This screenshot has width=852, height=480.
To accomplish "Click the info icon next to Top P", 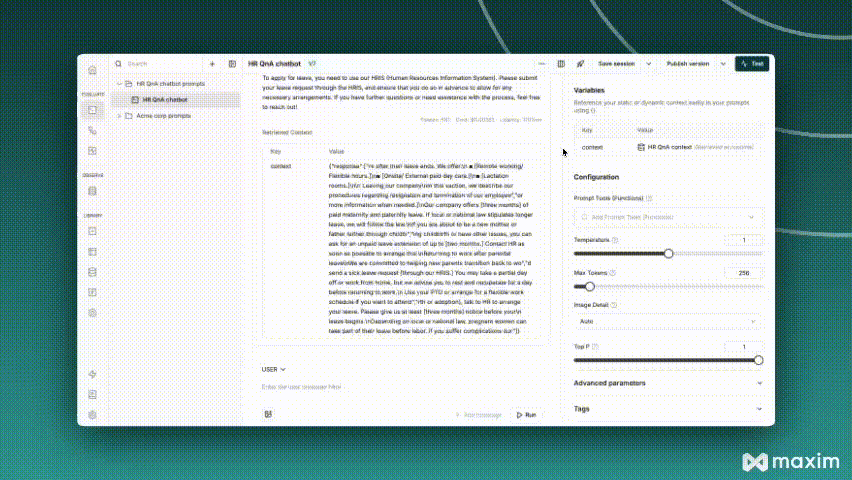I will (x=595, y=346).
